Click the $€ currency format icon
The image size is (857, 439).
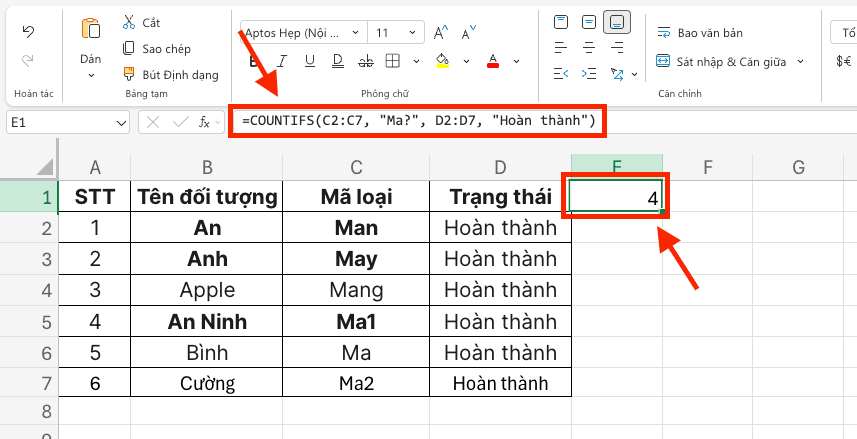(844, 61)
